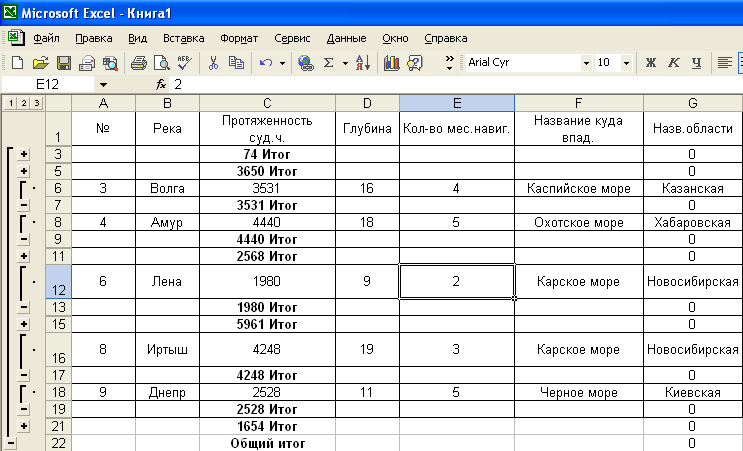This screenshot has width=743, height=451.
Task: Open the Окно menu
Action: 395,38
